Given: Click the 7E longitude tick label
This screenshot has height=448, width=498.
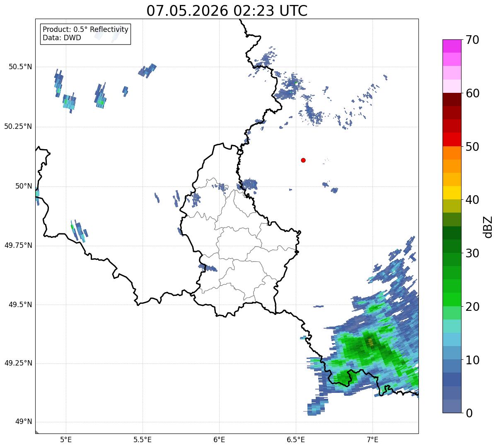Looking at the screenshot, I should pos(372,439).
